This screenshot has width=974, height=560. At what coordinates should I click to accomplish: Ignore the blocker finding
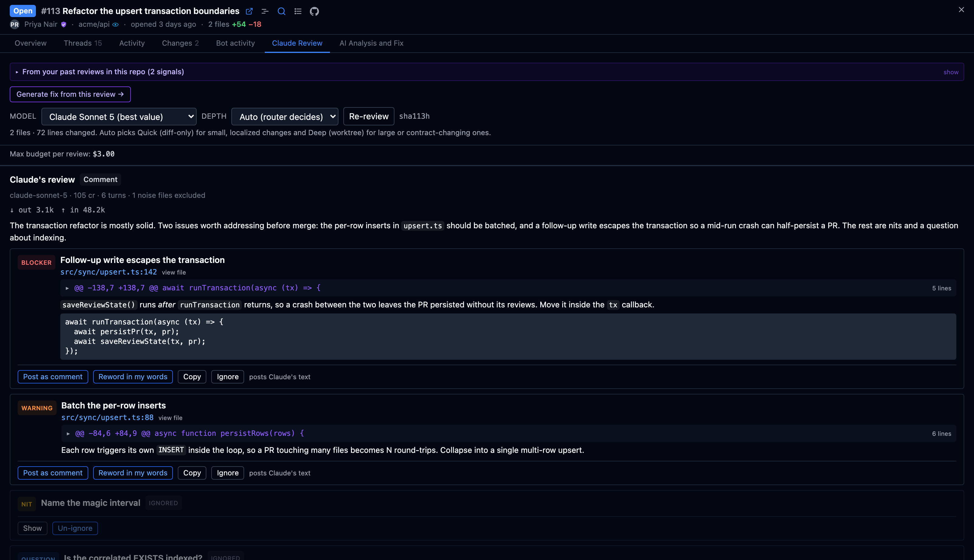(228, 377)
